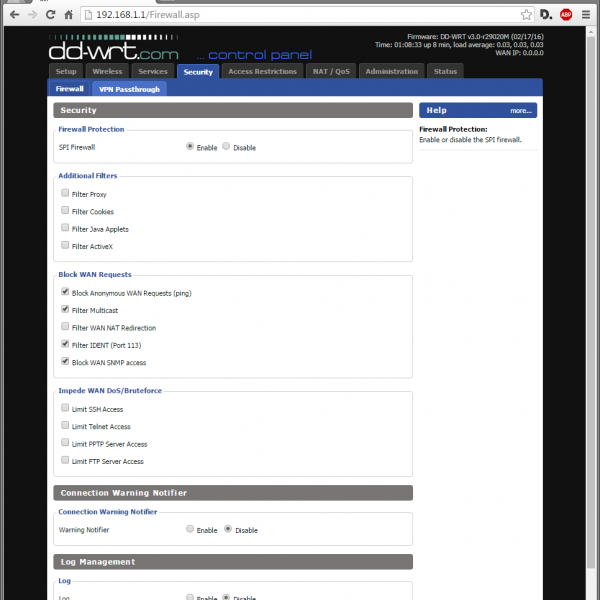Select Disable for SPI Firewall
This screenshot has height=600, width=600.
(226, 147)
